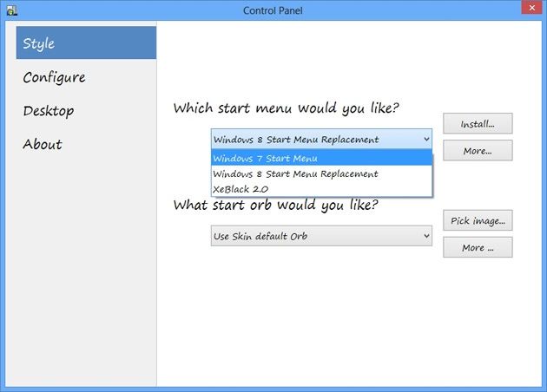Click the Control Panel window title
547x392 pixels.
coord(273,10)
